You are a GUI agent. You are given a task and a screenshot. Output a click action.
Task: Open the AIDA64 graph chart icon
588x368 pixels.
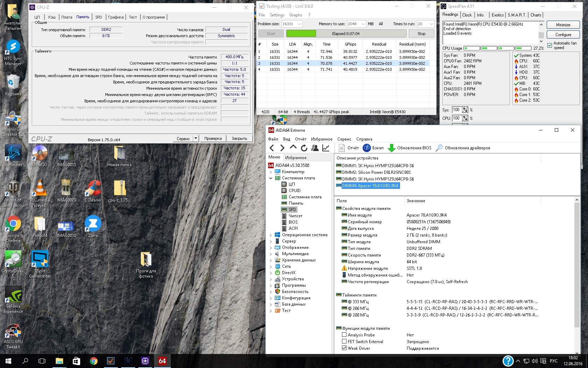point(325,148)
